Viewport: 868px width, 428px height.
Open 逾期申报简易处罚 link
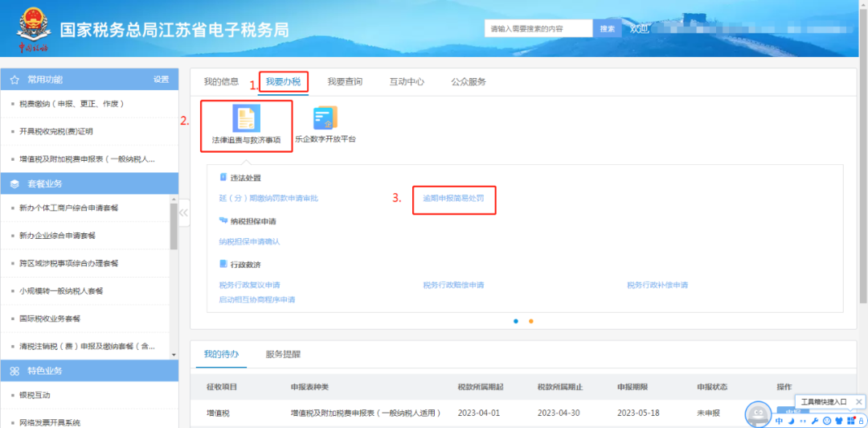453,199
